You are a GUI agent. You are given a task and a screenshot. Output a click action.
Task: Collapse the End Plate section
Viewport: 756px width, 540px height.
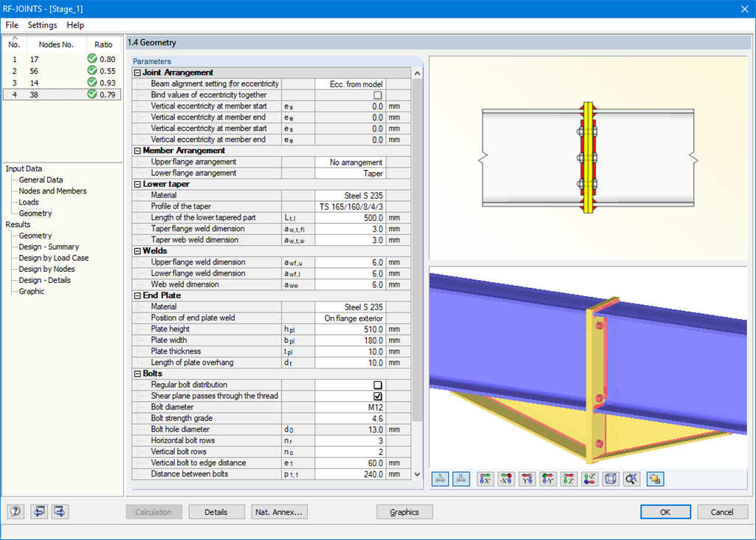click(x=137, y=295)
